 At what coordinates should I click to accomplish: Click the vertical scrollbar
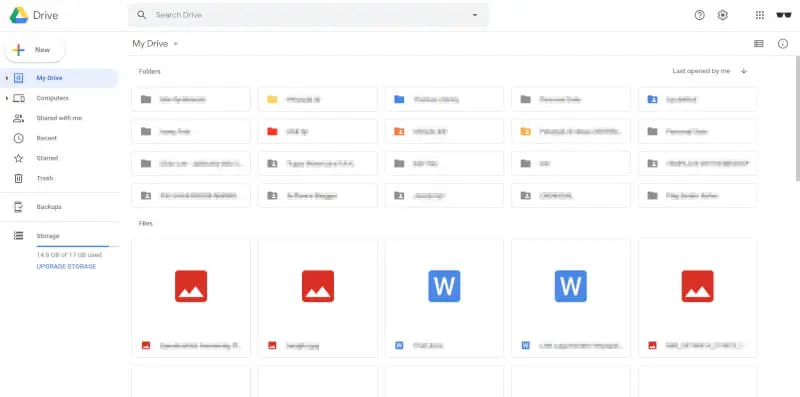797,118
